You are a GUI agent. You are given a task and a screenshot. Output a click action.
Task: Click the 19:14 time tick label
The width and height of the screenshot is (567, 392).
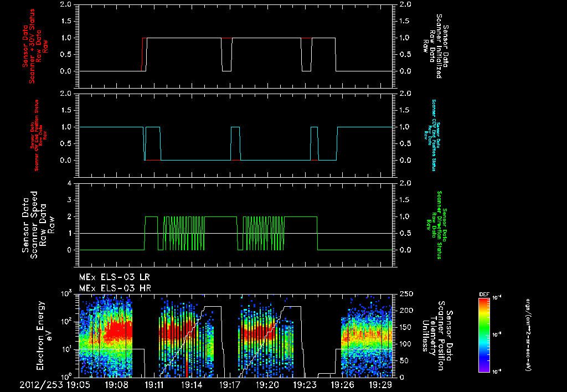click(x=192, y=385)
